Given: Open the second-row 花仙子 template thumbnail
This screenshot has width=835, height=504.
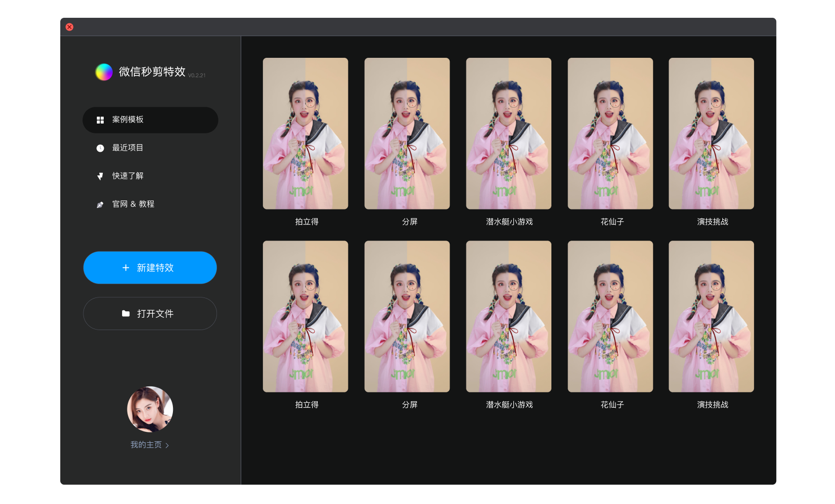Looking at the screenshot, I should pyautogui.click(x=610, y=317).
